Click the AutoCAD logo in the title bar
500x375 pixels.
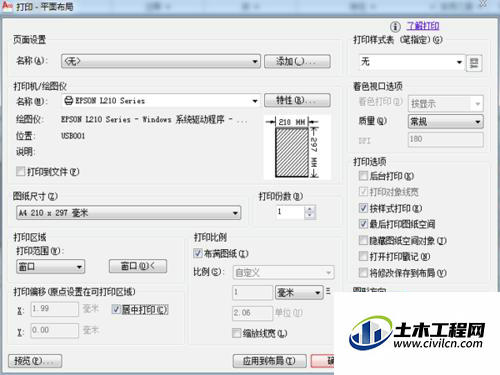(7, 6)
